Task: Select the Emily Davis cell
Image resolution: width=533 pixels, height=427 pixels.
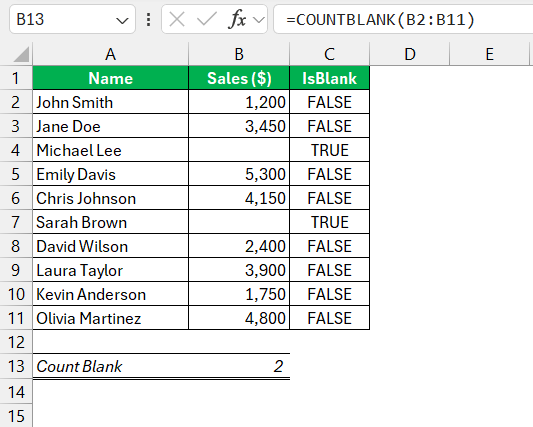Action: [x=110, y=174]
